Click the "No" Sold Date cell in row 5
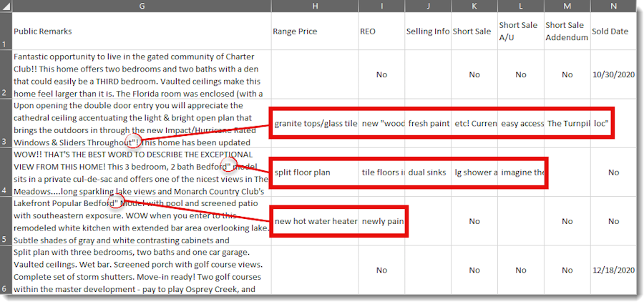 [x=614, y=221]
